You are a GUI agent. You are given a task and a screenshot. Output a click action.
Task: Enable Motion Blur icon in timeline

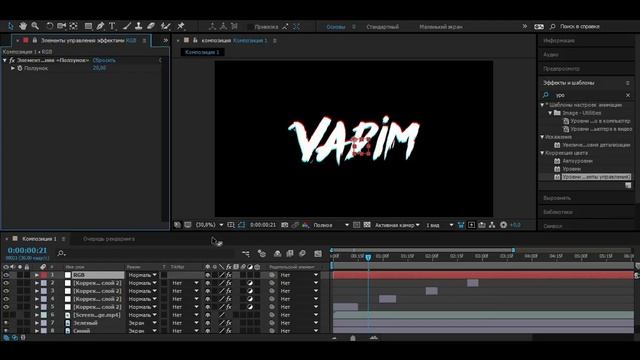302,253
